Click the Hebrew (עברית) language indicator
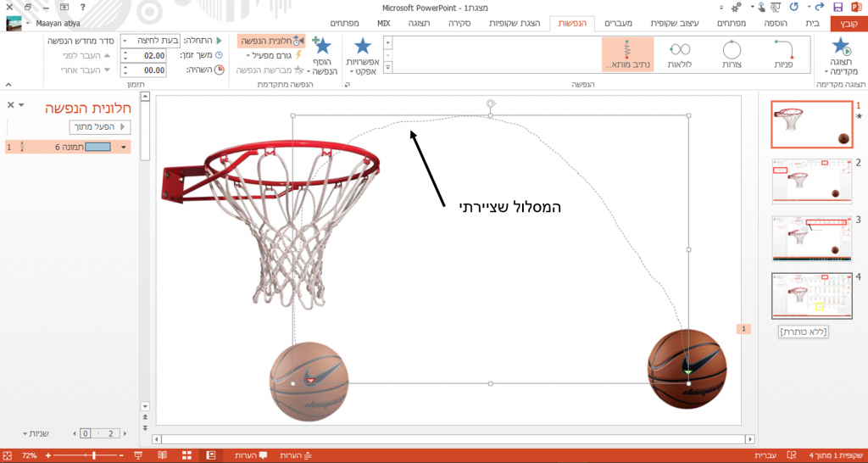Image resolution: width=868 pixels, height=463 pixels. coord(765,455)
